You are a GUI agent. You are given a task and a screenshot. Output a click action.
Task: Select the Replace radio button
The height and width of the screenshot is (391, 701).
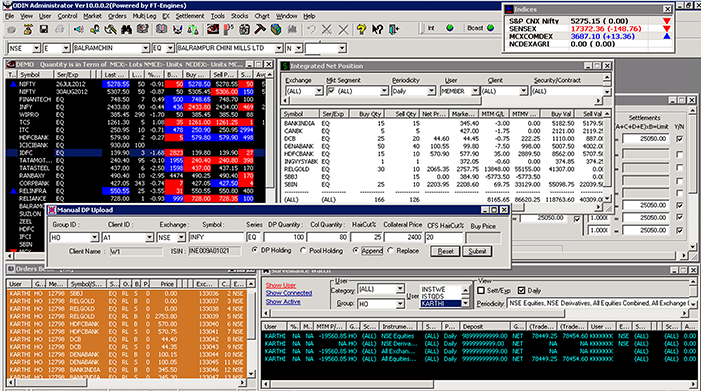coord(390,250)
